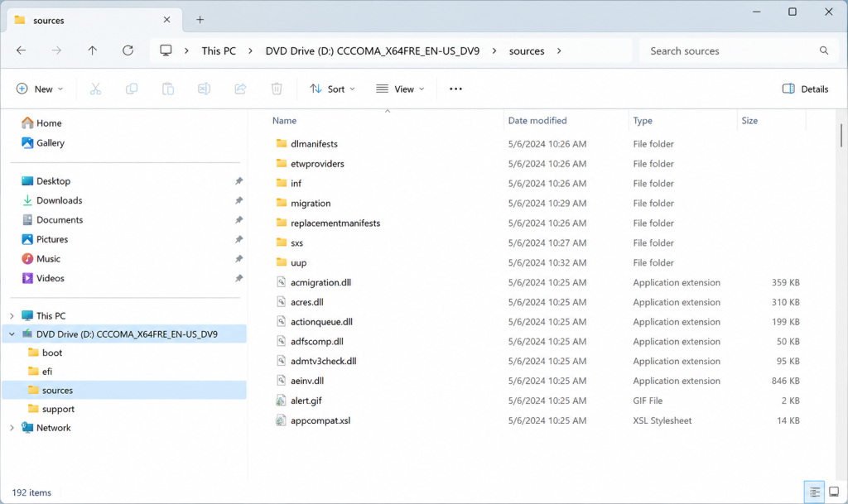Image resolution: width=848 pixels, height=504 pixels.
Task: Collapse the DVD Drive (D:) tree node
Action: pyautogui.click(x=12, y=334)
